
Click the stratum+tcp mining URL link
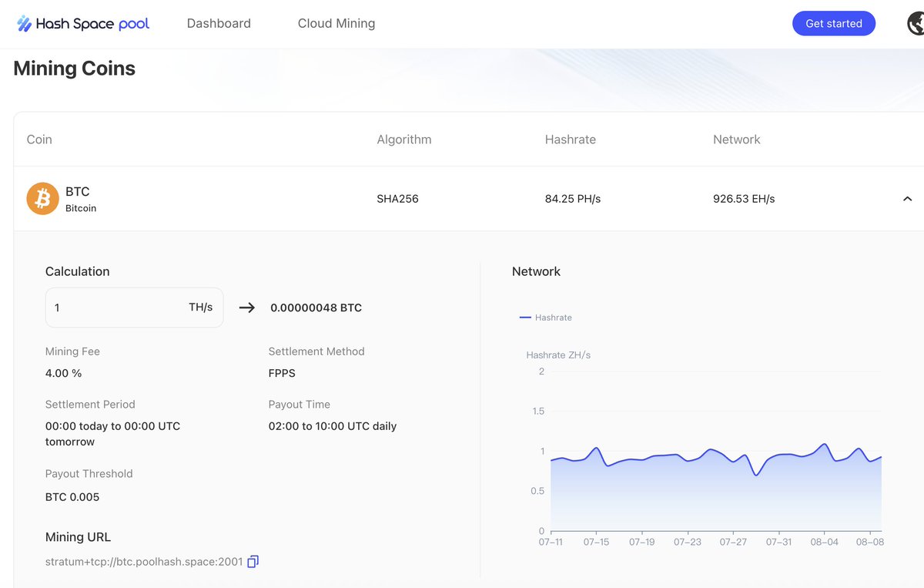[x=146, y=561]
